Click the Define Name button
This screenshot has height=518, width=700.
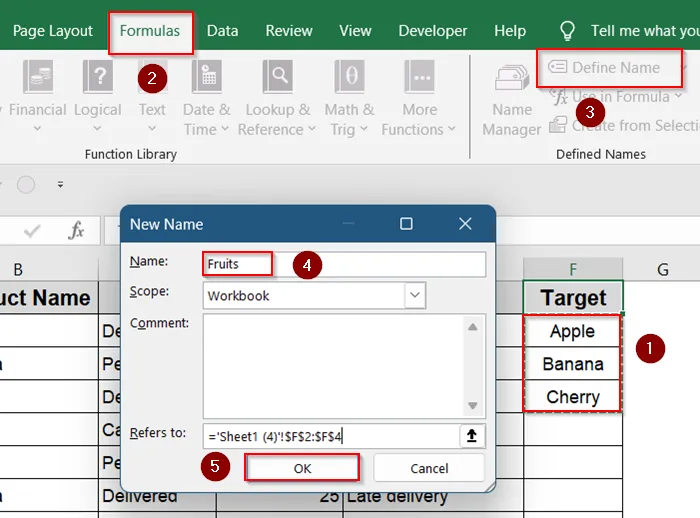[x=605, y=67]
